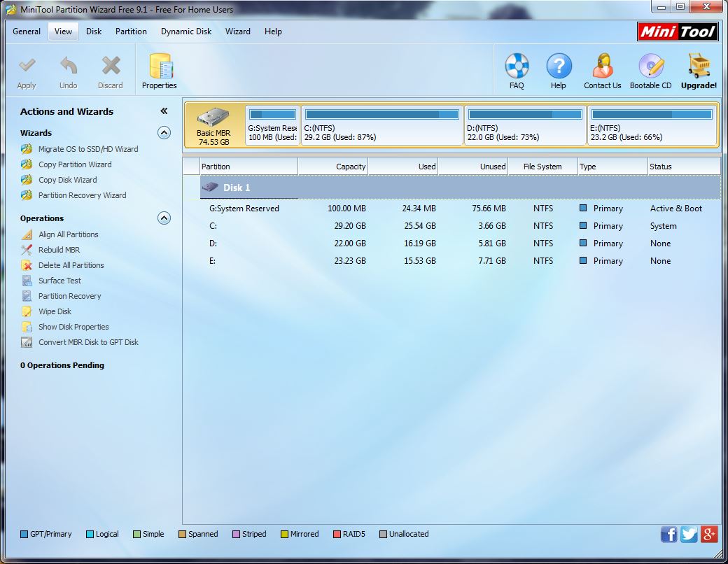This screenshot has width=728, height=564.
Task: Click the Partition Recovery Wizard icon
Action: 27,195
